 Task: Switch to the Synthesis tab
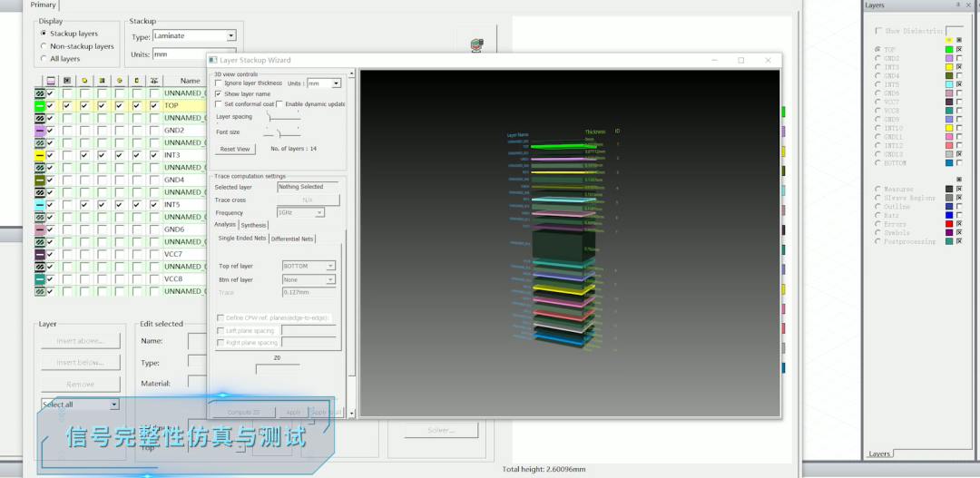[253, 225]
